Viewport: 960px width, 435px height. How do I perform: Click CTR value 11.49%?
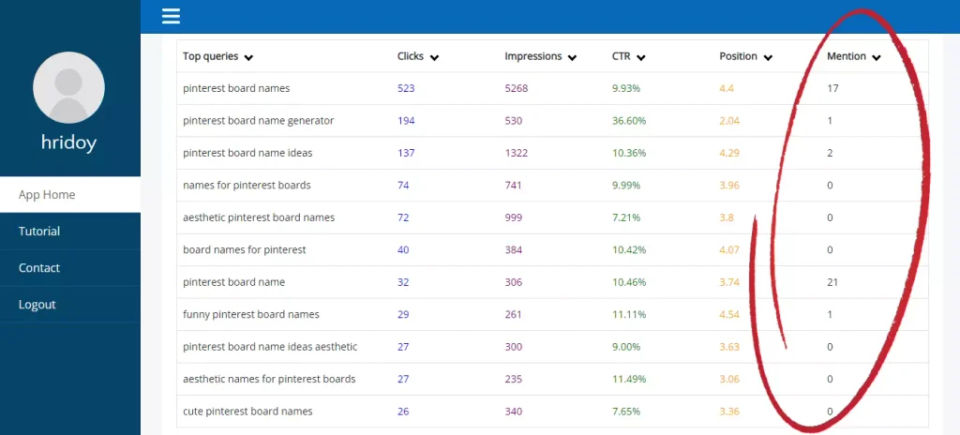(x=629, y=379)
